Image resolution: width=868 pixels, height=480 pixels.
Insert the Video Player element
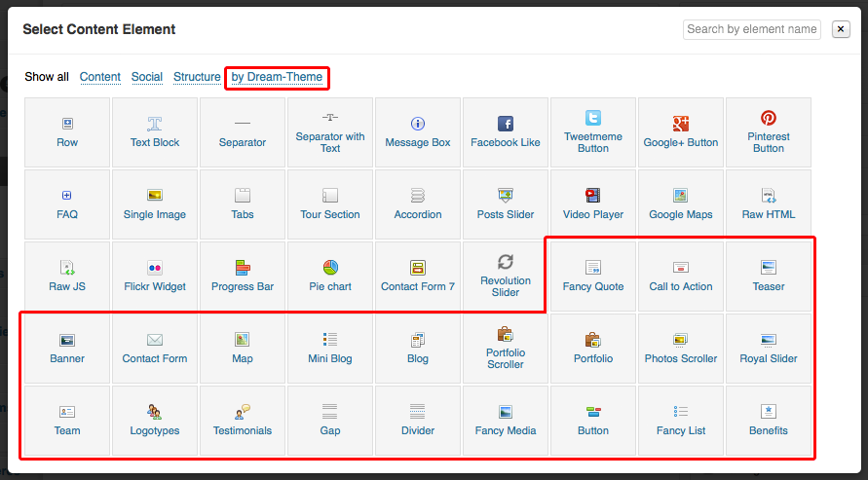click(x=592, y=204)
